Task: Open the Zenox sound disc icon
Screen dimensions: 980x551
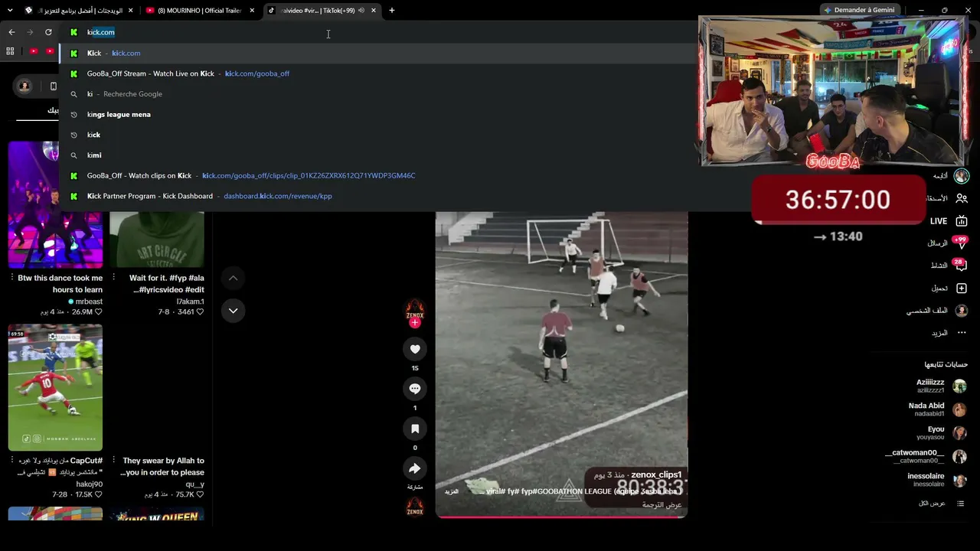Action: (x=415, y=507)
